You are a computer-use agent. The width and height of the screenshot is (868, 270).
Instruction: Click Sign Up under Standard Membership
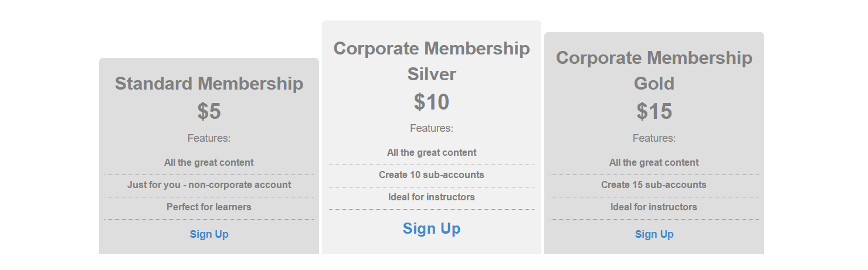pos(209,234)
